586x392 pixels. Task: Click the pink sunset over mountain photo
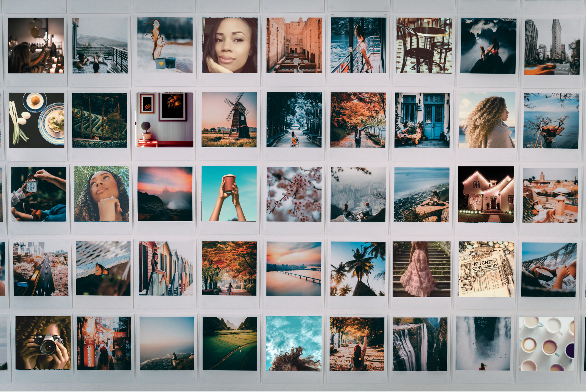pos(165,194)
